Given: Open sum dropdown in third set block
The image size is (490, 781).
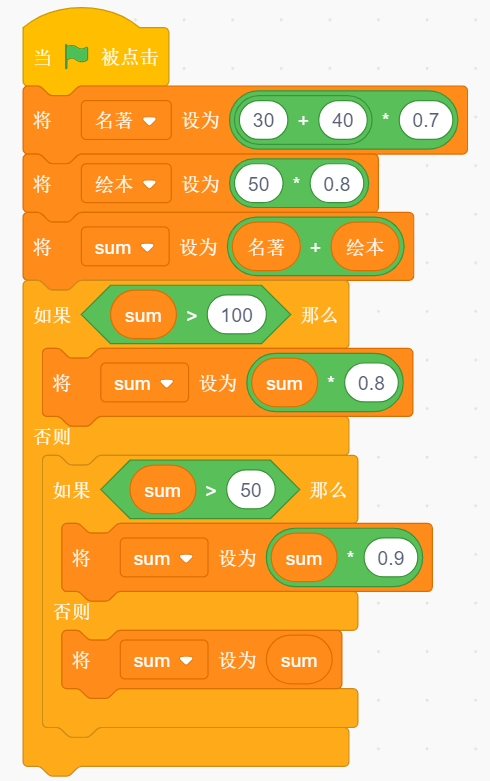Looking at the screenshot, I should [125, 247].
